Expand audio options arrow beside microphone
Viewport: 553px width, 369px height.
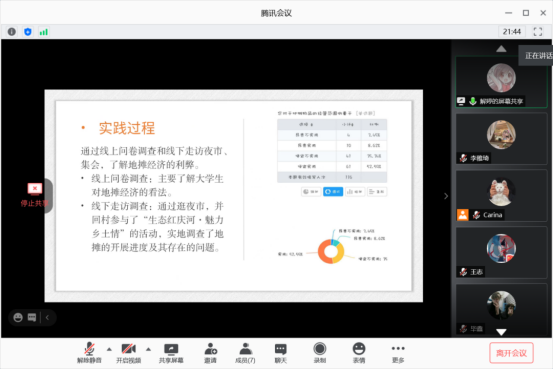coord(109,349)
